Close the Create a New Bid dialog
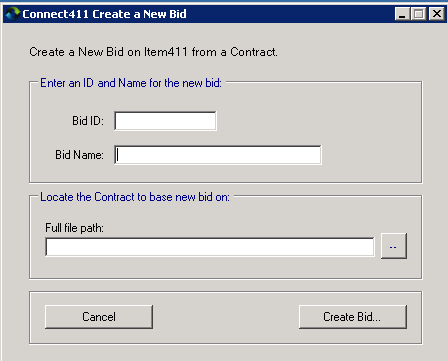The width and height of the screenshot is (448, 361). pyautogui.click(x=437, y=14)
